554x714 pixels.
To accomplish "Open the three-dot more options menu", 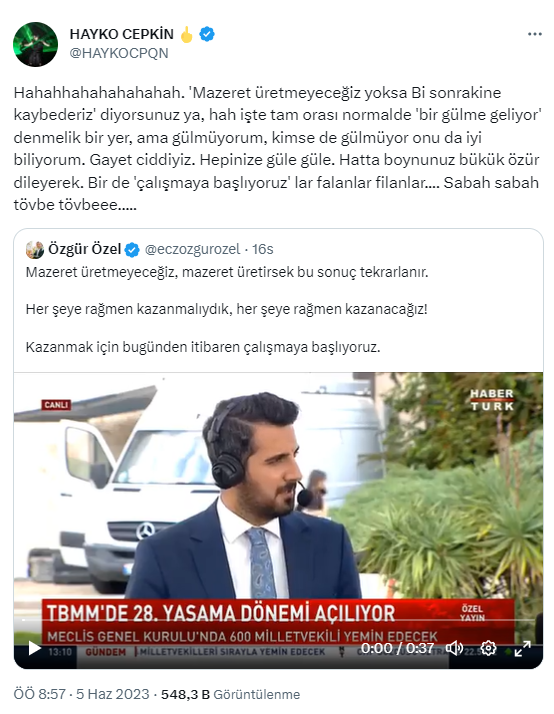I will coord(534,34).
